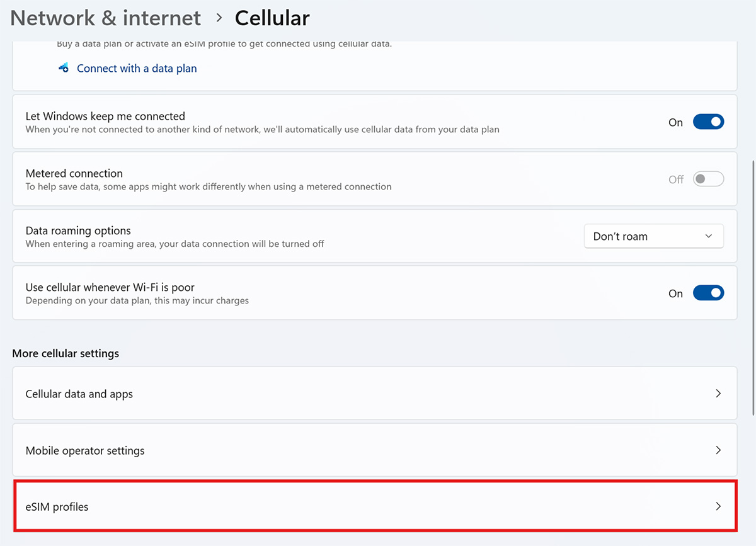756x546 pixels.
Task: Click the chevron on Cellular data and apps
Action: coord(718,394)
